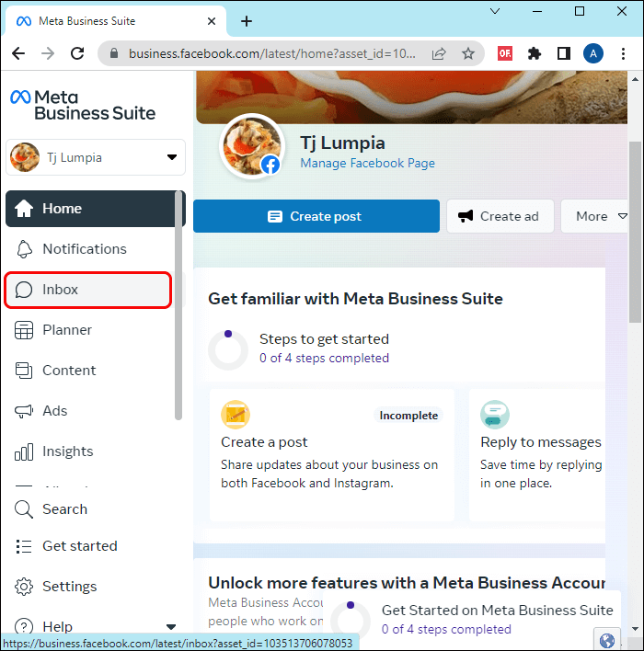Select Home in the sidebar
The width and height of the screenshot is (644, 651).
point(95,209)
